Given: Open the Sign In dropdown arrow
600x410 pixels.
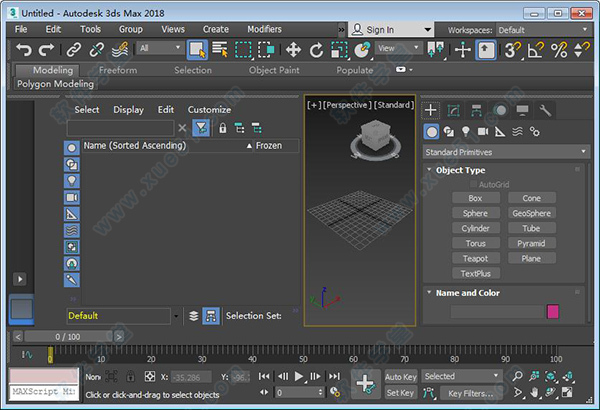Looking at the screenshot, I should point(427,29).
